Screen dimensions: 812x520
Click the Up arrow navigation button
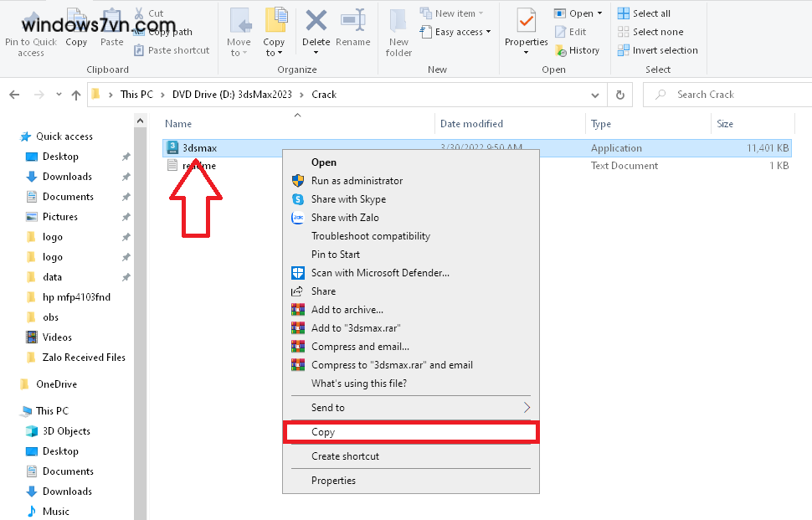coord(76,95)
